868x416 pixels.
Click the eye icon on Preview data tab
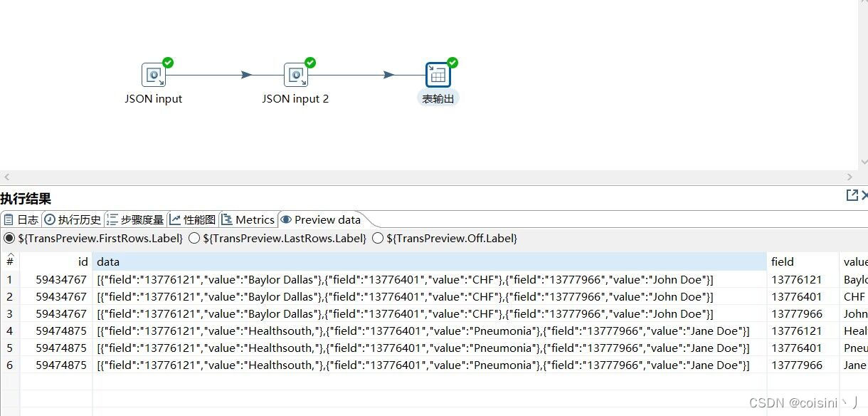point(287,219)
